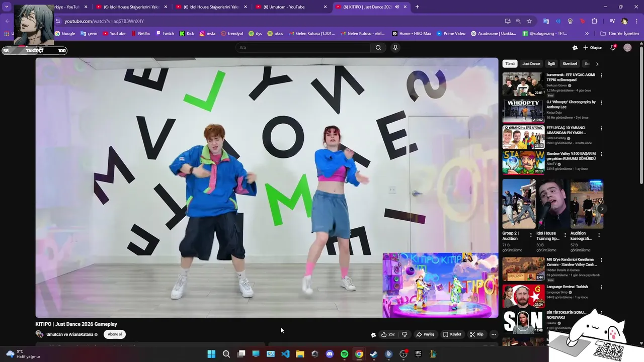644x362 pixels.
Task: Click the YouTube search magnifier button
Action: point(378,48)
